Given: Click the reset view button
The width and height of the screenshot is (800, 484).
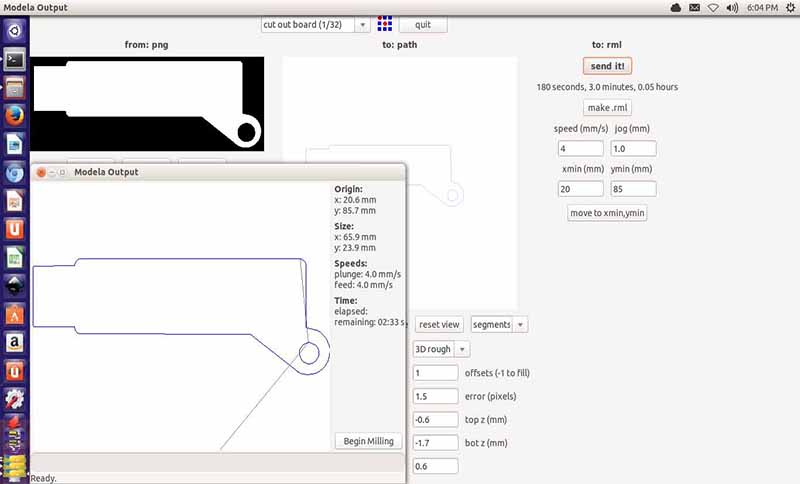Looking at the screenshot, I should click(x=439, y=324).
